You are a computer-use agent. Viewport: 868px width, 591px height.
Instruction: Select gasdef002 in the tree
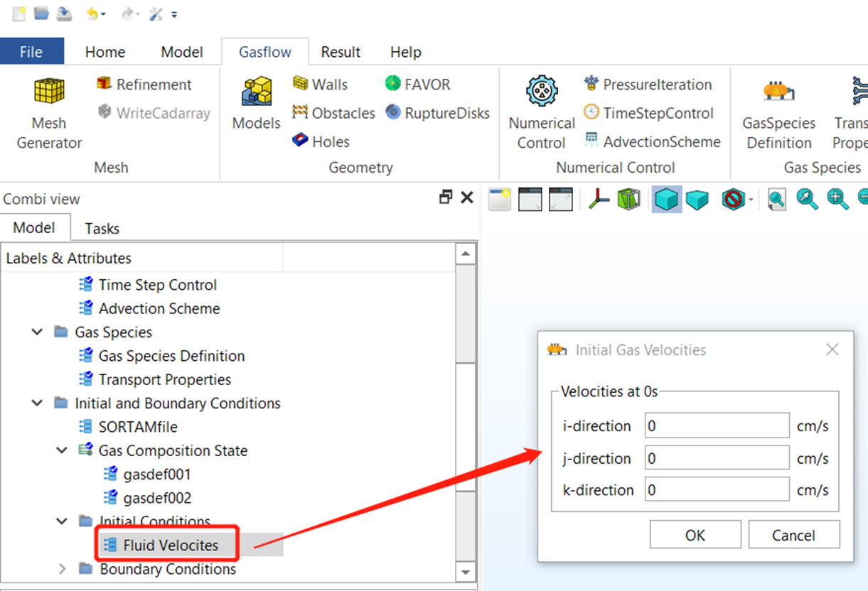coord(156,498)
